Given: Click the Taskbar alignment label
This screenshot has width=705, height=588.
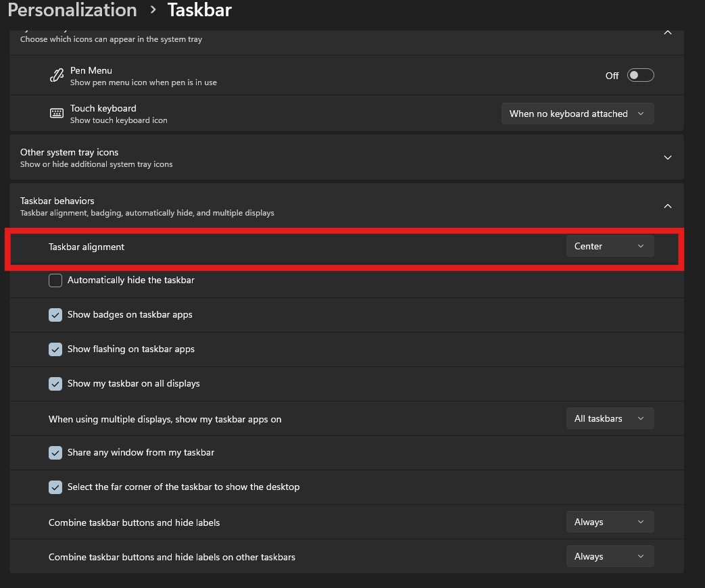Looking at the screenshot, I should click(87, 247).
